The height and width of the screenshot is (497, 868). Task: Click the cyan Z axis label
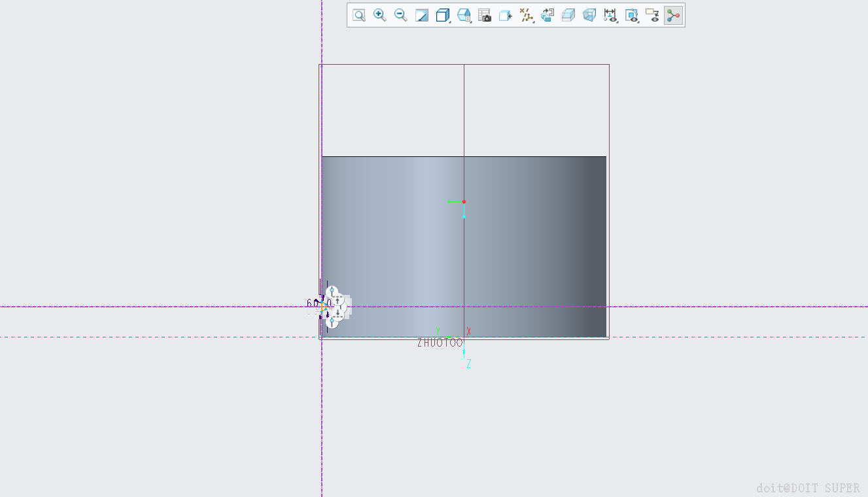[468, 364]
